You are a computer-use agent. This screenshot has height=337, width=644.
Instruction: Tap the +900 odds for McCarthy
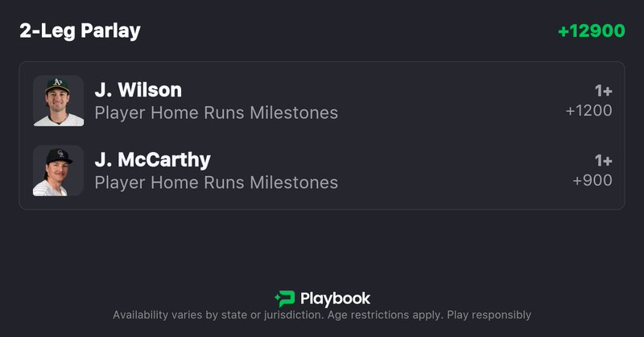(x=592, y=181)
